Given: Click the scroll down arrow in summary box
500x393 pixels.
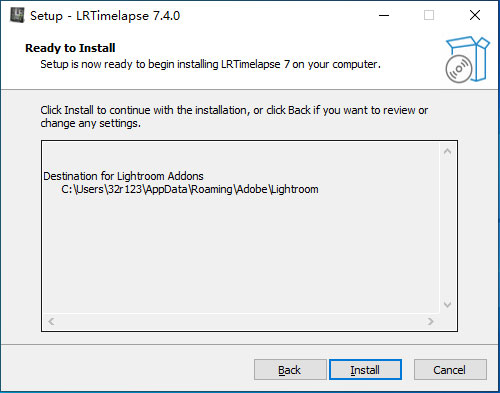Looking at the screenshot, I should tap(447, 304).
